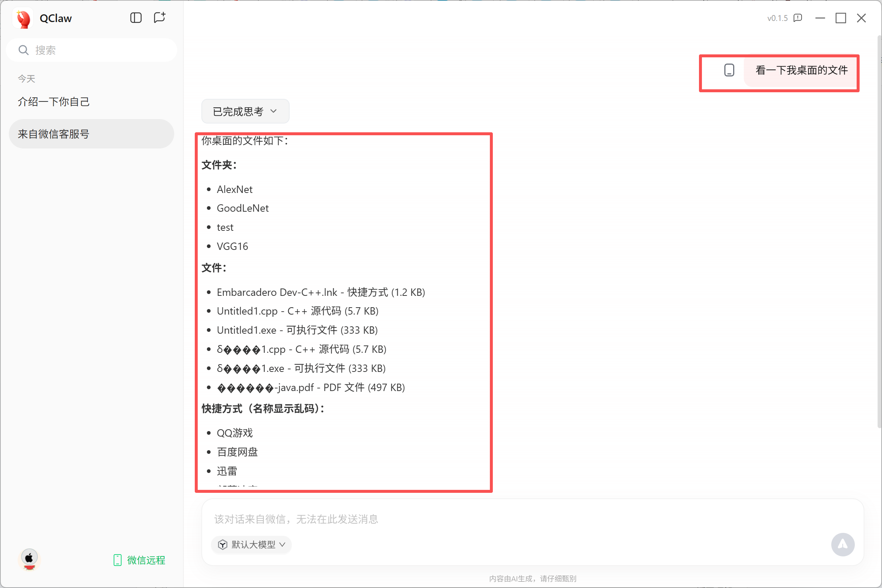Open 微信远程 remote link

coord(140,560)
